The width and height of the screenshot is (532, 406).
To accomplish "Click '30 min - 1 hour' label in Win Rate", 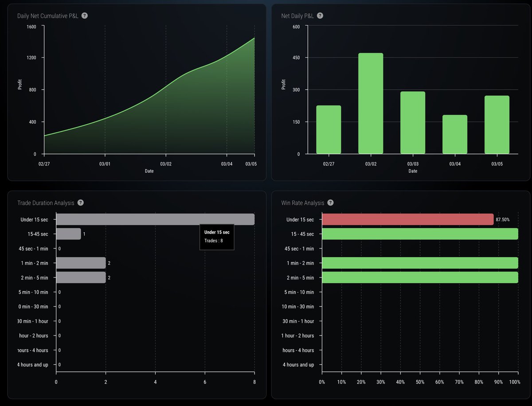I will click(297, 321).
